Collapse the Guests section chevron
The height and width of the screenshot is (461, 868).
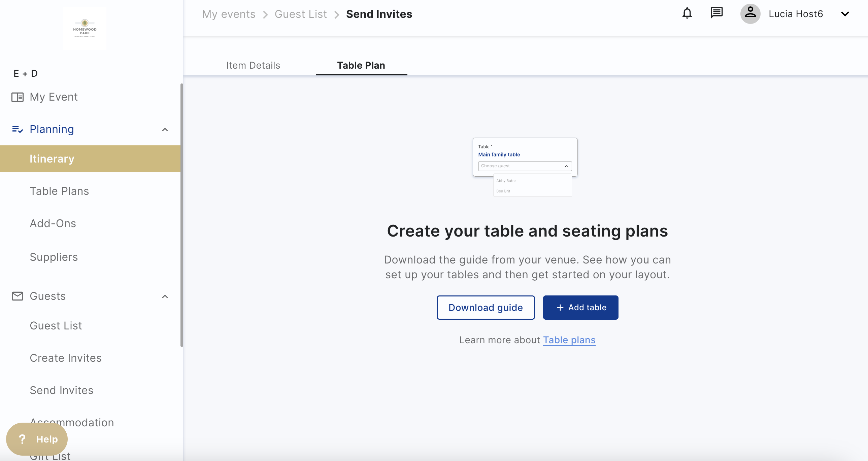click(165, 296)
